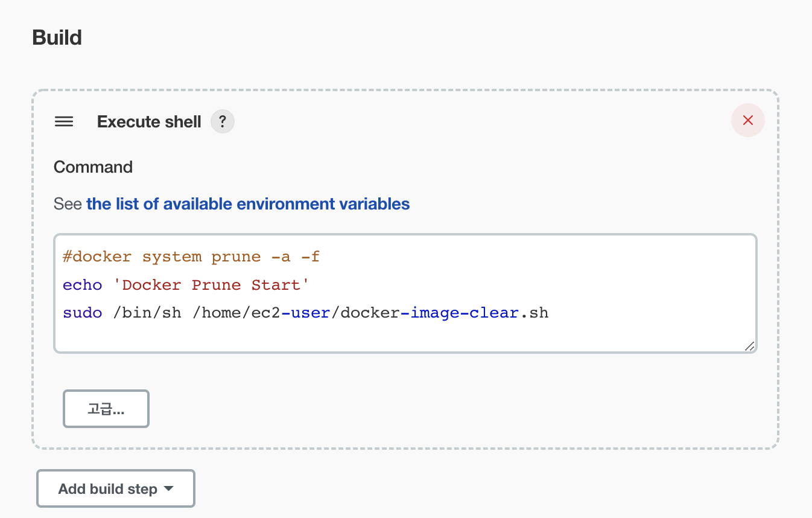812x518 pixels.
Task: Open the Execute shell help question mark
Action: click(x=222, y=122)
